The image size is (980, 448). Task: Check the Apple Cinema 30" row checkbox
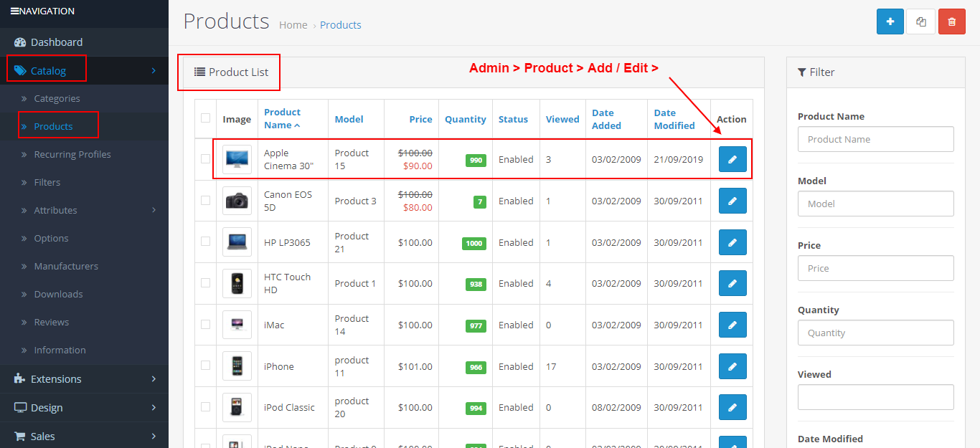[206, 158]
